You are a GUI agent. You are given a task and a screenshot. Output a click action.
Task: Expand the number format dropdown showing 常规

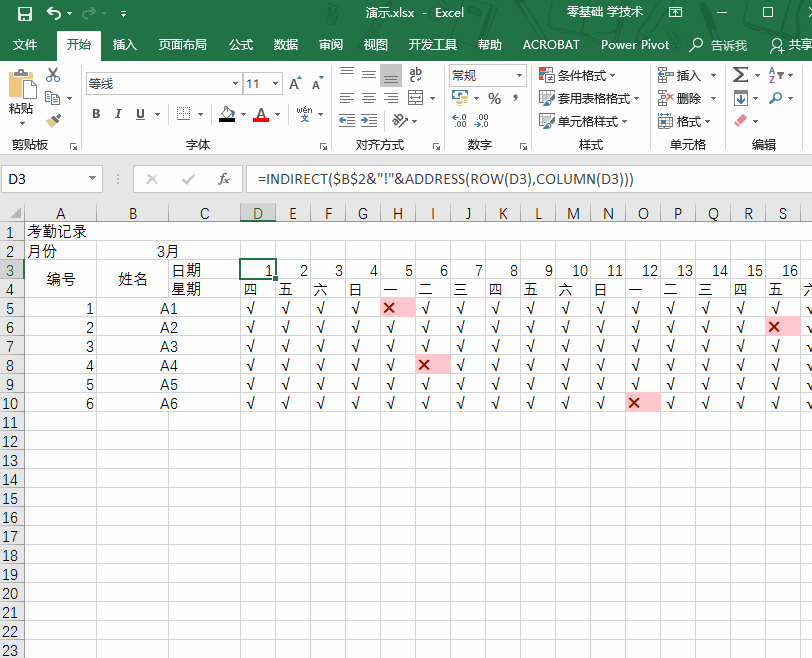tap(519, 76)
